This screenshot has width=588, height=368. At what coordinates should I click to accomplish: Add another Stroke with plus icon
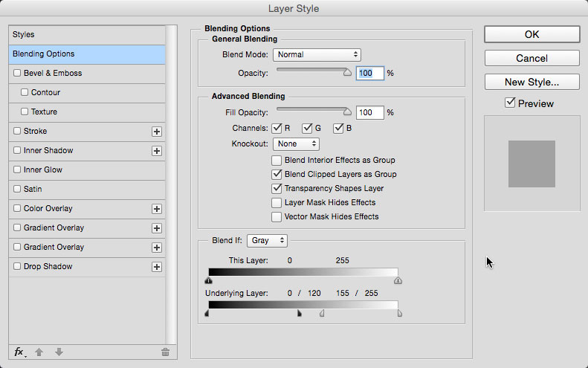tap(157, 132)
